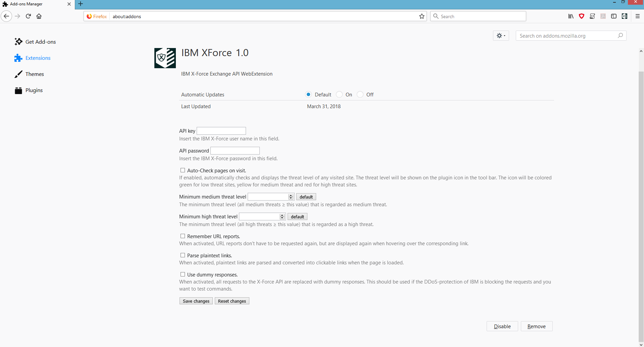The image size is (644, 347).
Task: Close the Add-ons Manager tab
Action: coord(69,4)
